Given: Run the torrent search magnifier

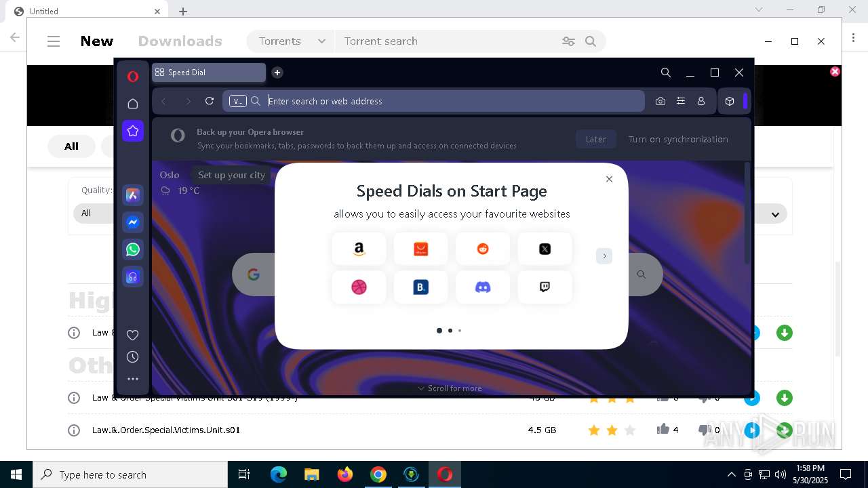Looking at the screenshot, I should pyautogui.click(x=591, y=41).
